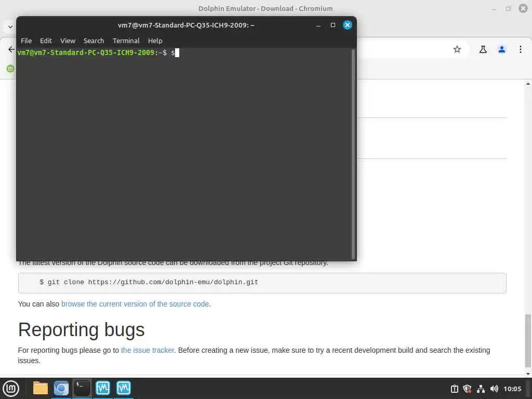Click the git clone command text
532x399 pixels.
(149, 282)
